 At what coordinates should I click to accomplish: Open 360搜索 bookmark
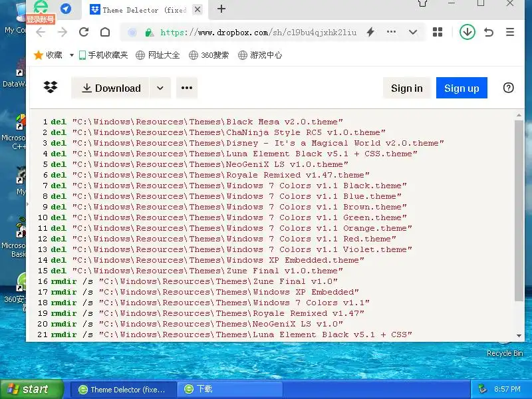point(209,55)
